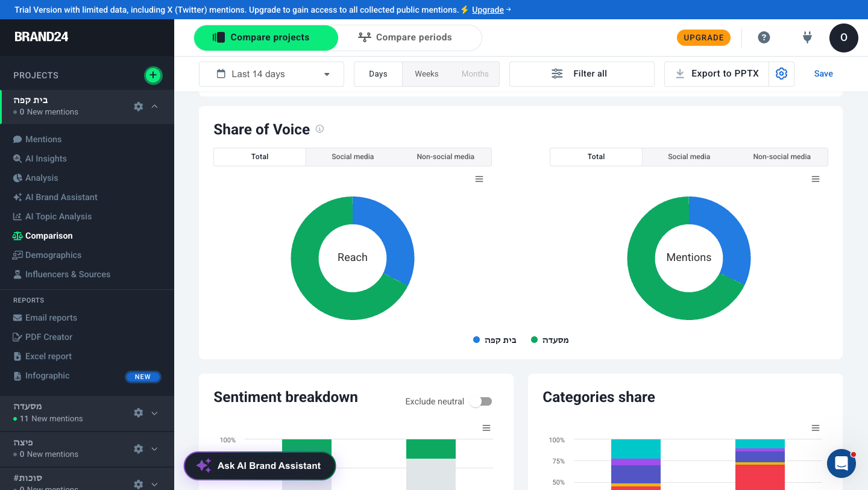This screenshot has width=868, height=490.
Task: Select Non-social media tab for Mentions chart
Action: coord(782,157)
